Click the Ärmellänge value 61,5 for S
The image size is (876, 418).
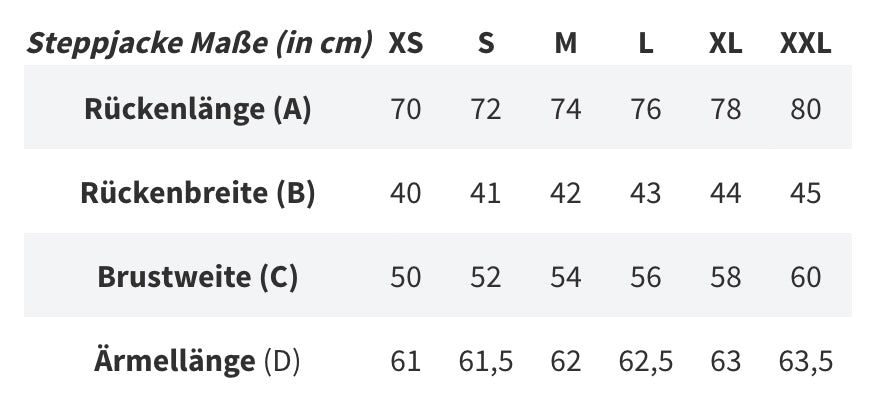click(x=486, y=360)
